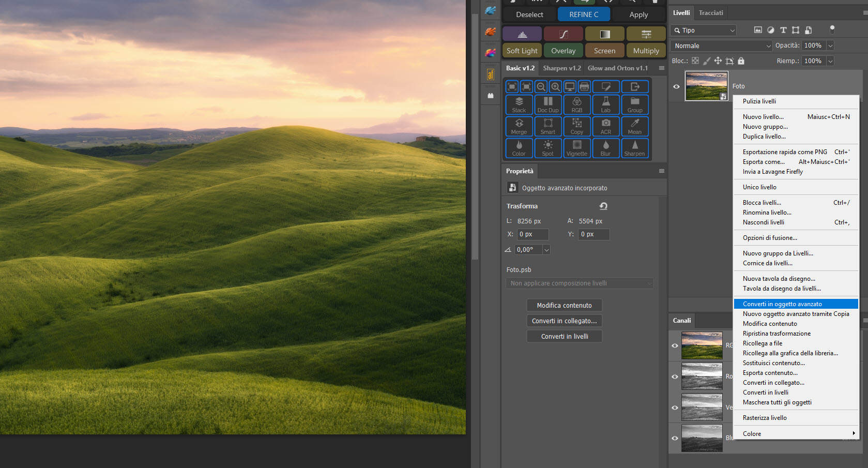868x468 pixels.
Task: Toggle visibility of the Foto layer
Action: 676,86
